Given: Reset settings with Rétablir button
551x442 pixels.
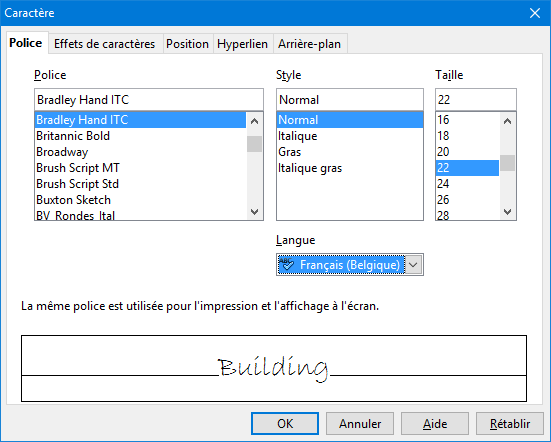Looking at the screenshot, I should tap(510, 424).
